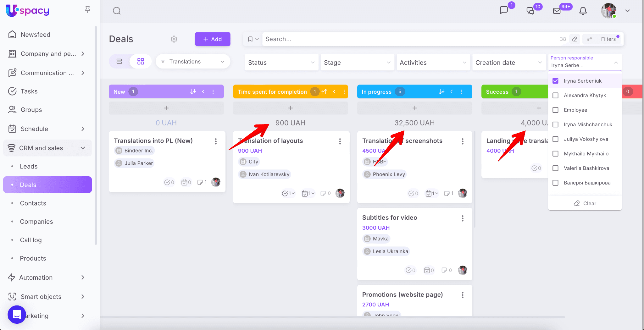Open the Activities filter dropdown
This screenshot has width=644, height=330.
[x=433, y=63]
